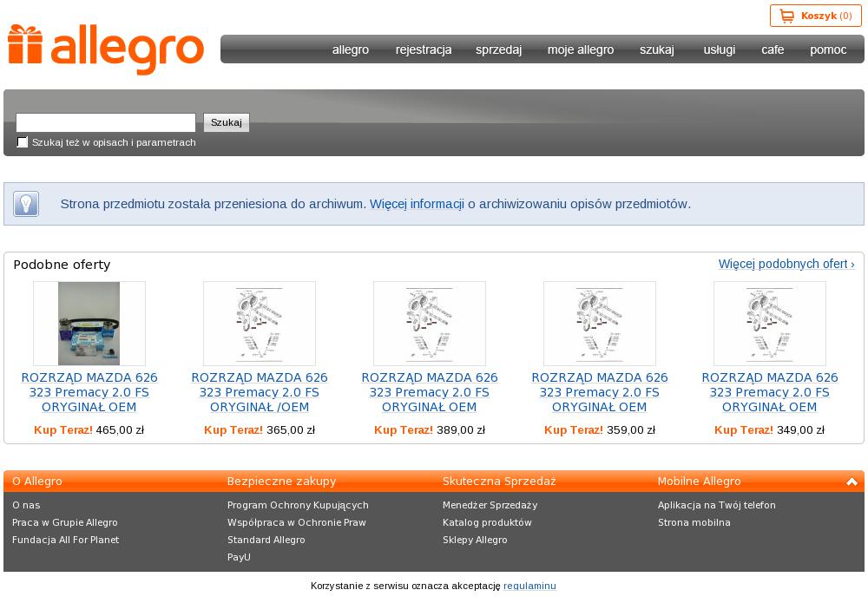Open the thumbnail of the 365,00 zł offer

[x=260, y=324]
